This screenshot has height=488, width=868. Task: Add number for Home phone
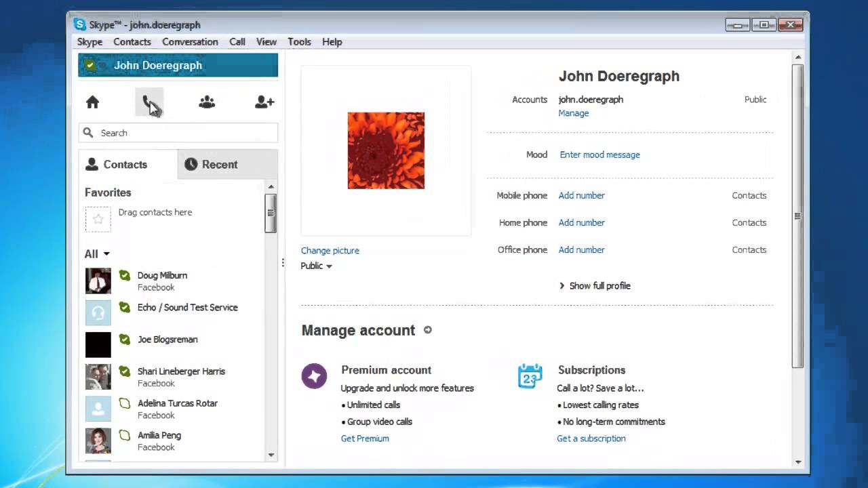pyautogui.click(x=582, y=222)
